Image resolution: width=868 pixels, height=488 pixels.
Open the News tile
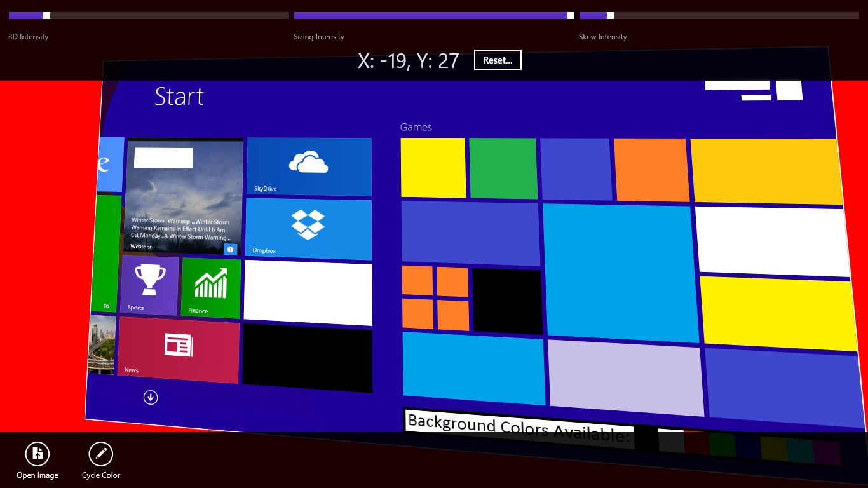(x=178, y=349)
